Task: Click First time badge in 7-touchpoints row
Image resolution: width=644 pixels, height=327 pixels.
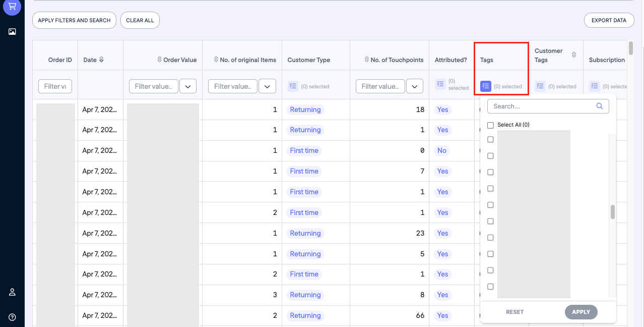Action: (x=304, y=171)
